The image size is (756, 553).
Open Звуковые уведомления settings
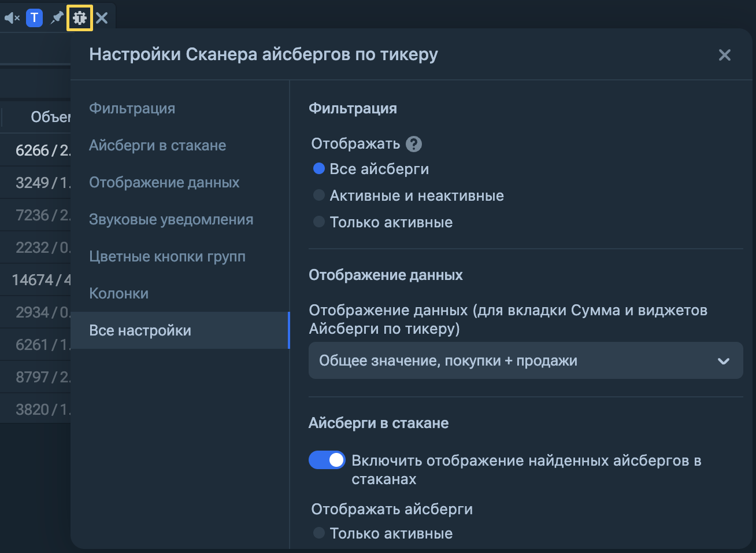[171, 219]
